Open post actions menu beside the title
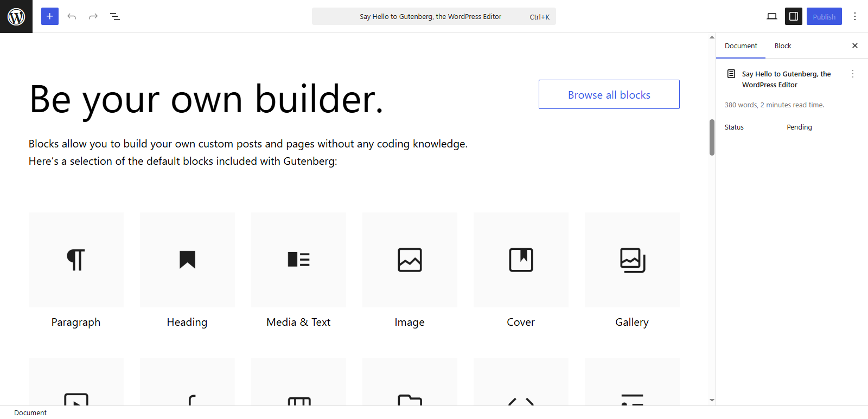 [853, 74]
